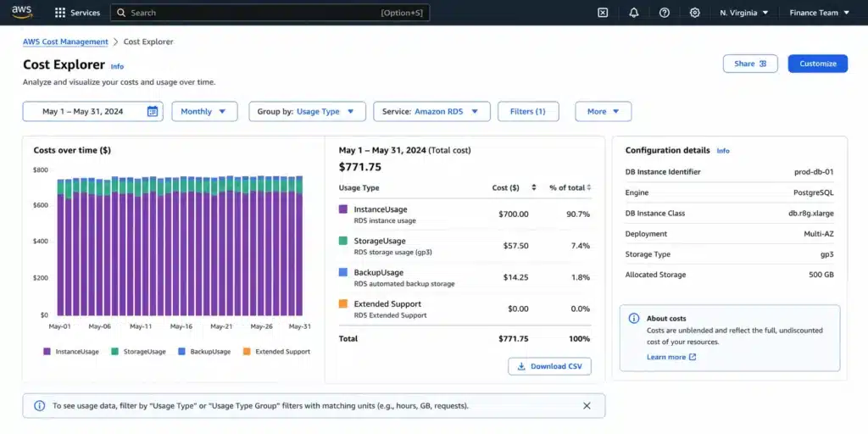Click the $57.50 StorageUsage cost value
This screenshot has width=868, height=434.
click(x=516, y=245)
